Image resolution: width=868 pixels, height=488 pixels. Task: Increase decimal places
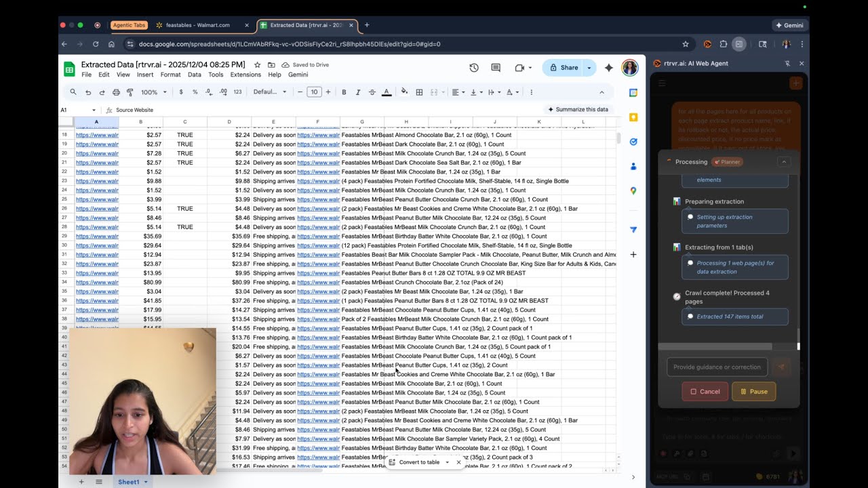pos(223,92)
